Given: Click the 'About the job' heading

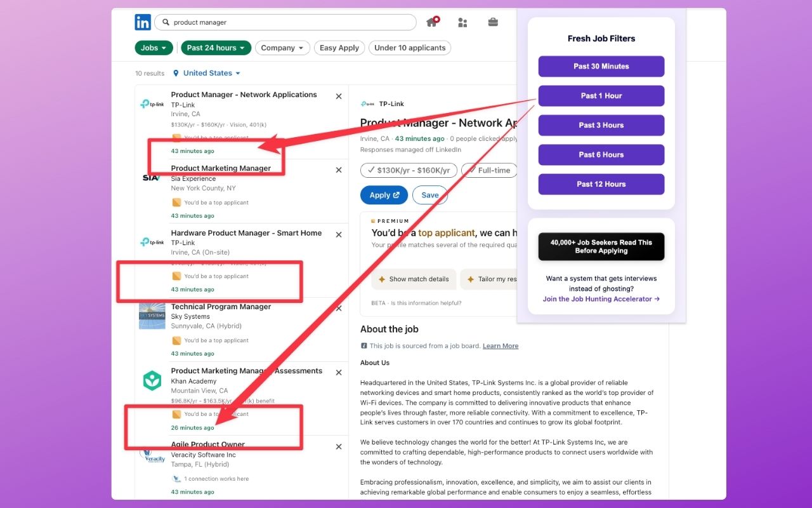Looking at the screenshot, I should click(390, 329).
